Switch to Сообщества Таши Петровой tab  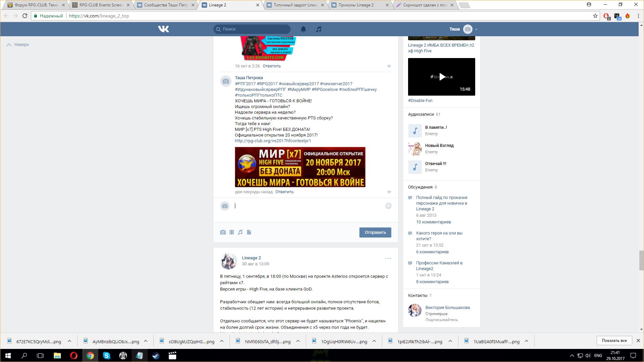coord(166,5)
